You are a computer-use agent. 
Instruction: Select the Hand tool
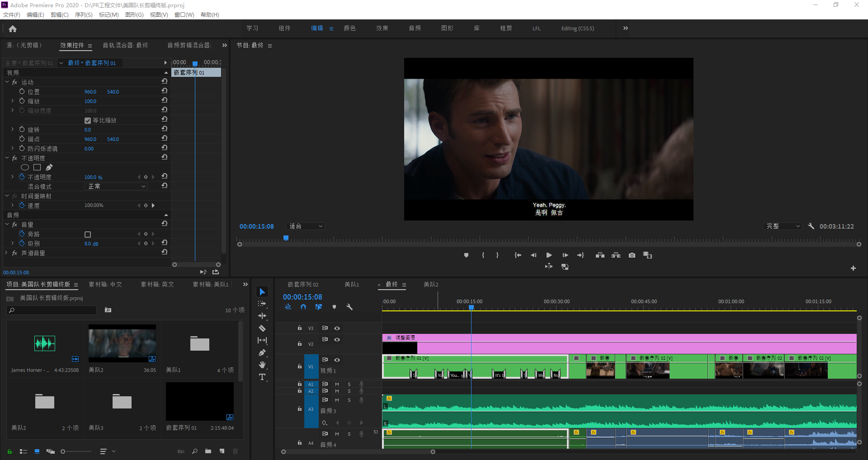click(262, 365)
